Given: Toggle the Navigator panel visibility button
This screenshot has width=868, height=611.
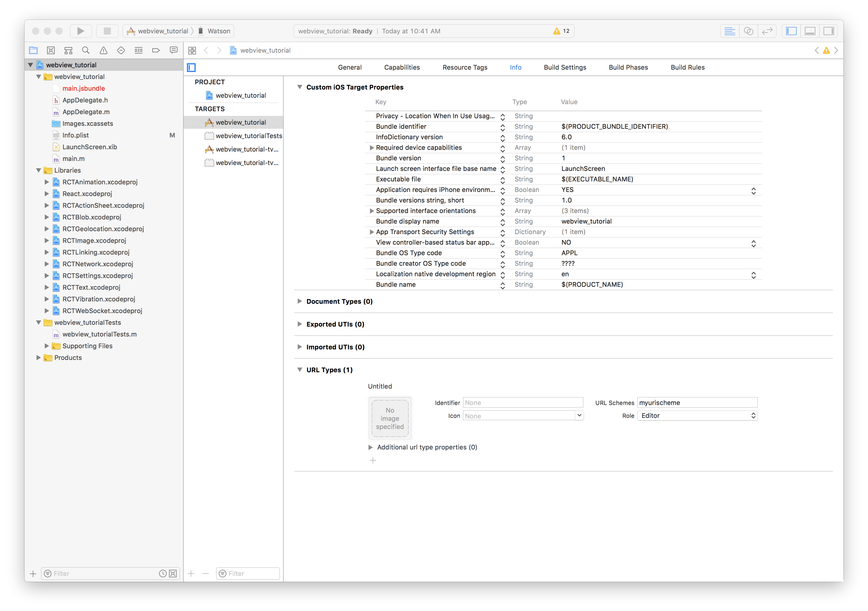Looking at the screenshot, I should click(x=791, y=31).
